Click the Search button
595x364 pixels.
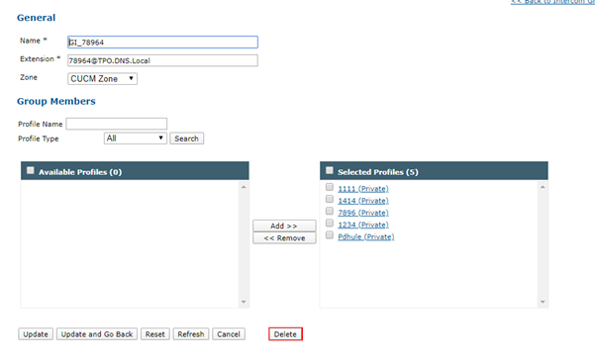click(187, 138)
